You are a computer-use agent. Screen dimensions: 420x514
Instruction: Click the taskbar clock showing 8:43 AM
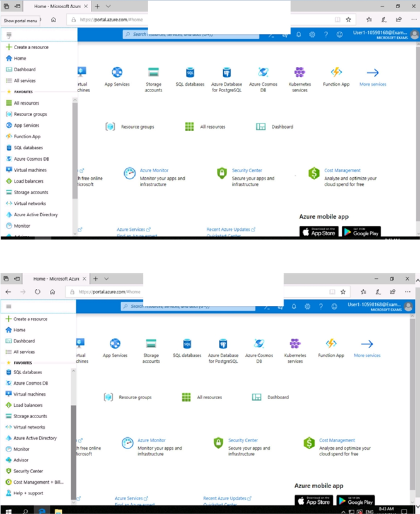coord(386,509)
